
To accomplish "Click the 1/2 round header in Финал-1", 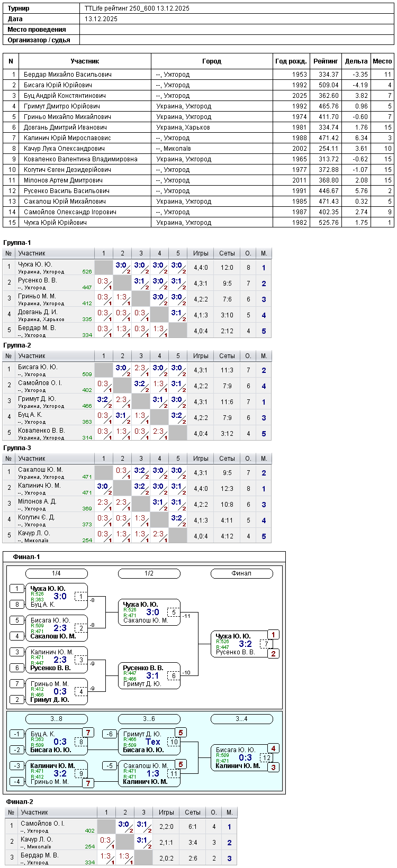I will [149, 573].
